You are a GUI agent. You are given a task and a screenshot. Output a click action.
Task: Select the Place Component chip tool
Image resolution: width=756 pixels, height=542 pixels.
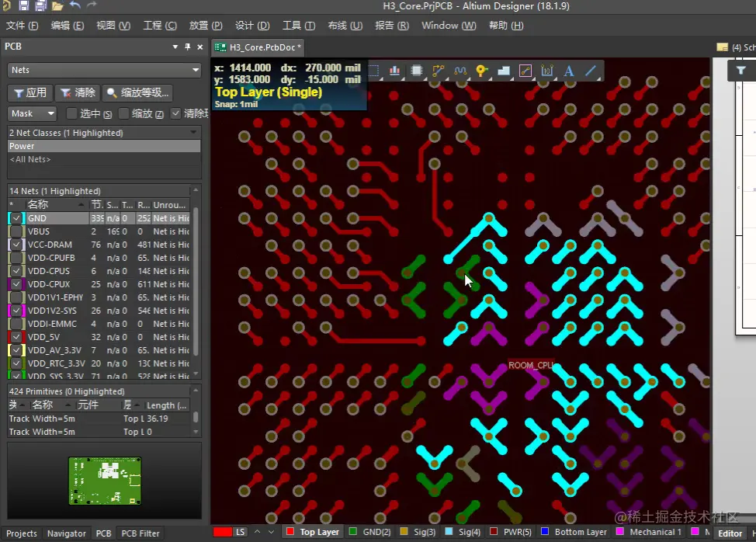pos(417,71)
